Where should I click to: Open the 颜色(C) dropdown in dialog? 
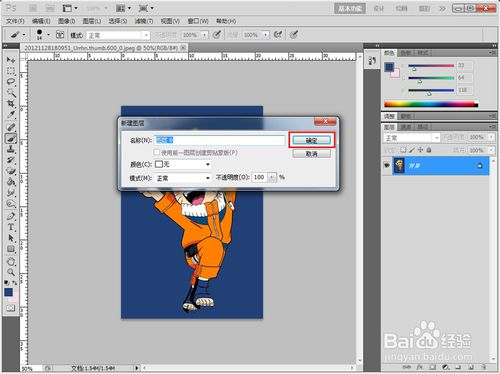tap(183, 164)
